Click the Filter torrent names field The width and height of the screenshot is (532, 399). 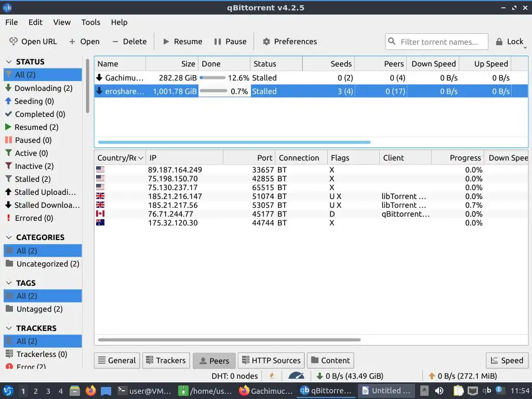pos(436,42)
